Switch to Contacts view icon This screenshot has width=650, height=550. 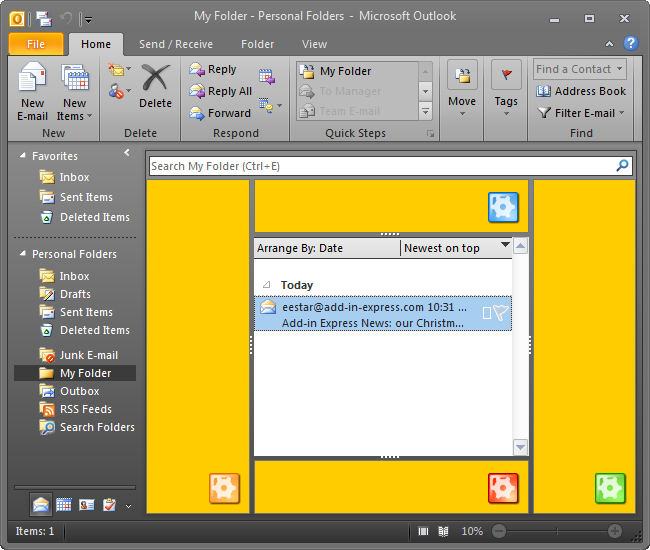click(x=87, y=505)
